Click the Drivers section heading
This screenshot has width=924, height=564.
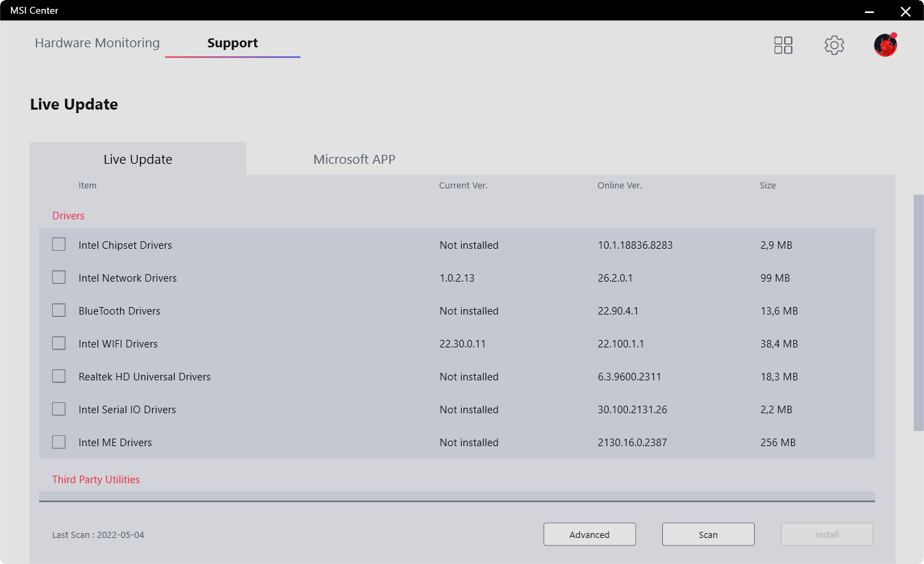pos(69,216)
